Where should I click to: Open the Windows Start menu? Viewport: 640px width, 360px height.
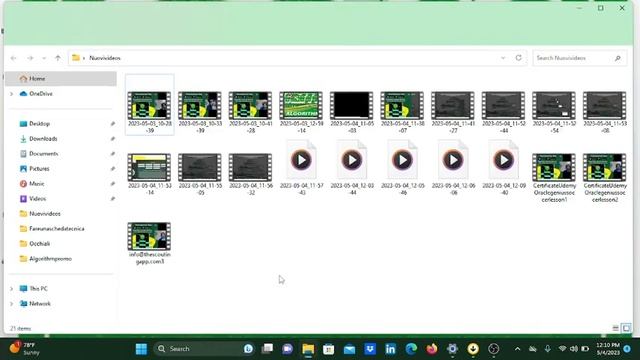click(x=141, y=349)
